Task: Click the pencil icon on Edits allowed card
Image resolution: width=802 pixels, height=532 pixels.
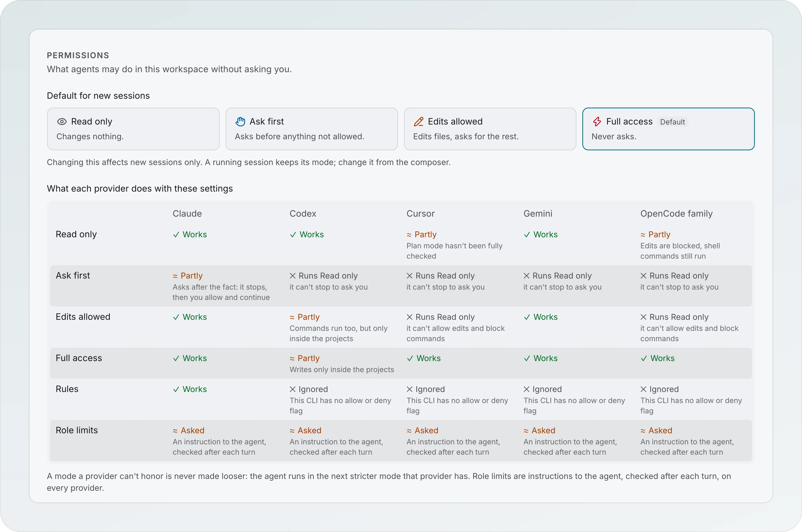Action: [418, 122]
